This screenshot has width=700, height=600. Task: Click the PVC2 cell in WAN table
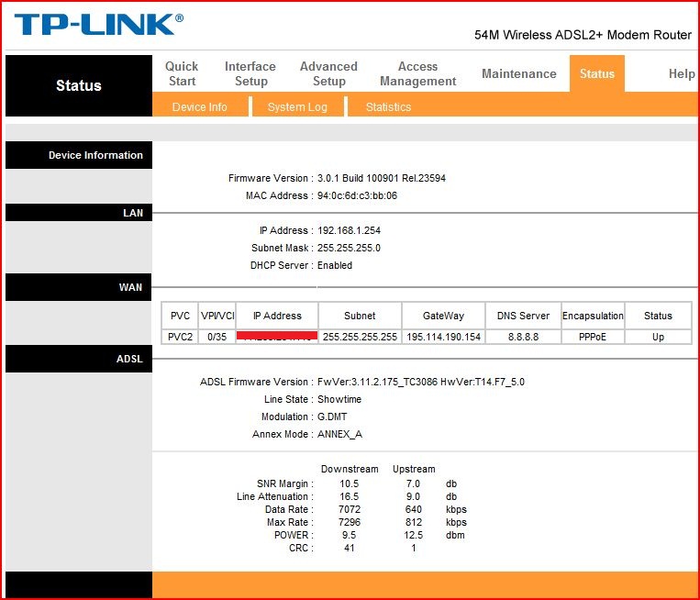180,337
